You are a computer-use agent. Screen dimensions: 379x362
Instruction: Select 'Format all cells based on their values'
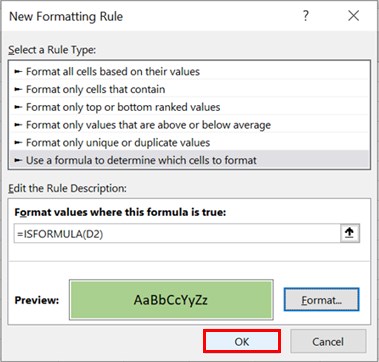(189, 71)
